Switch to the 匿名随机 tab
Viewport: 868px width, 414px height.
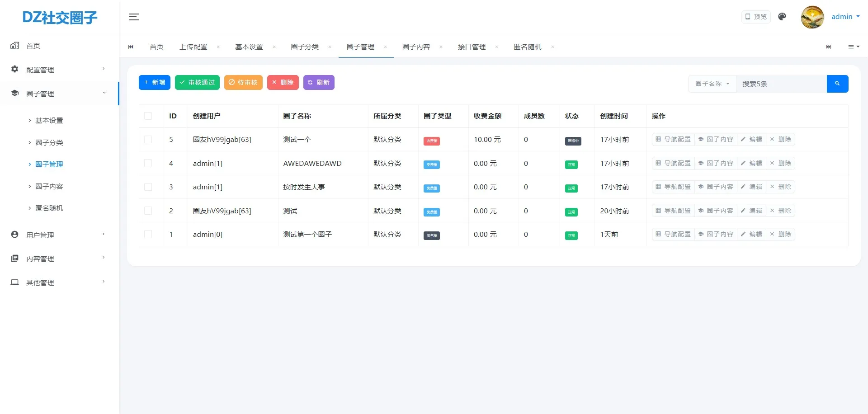(528, 47)
